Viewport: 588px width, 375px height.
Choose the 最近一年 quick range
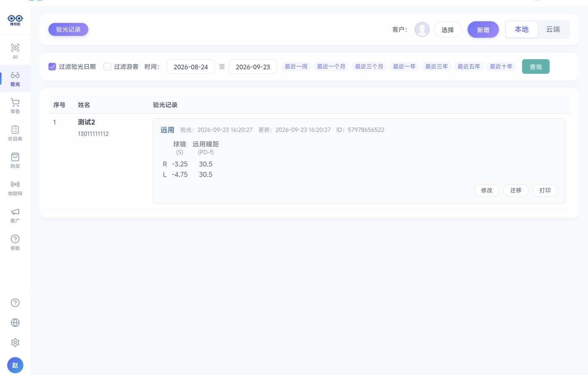pyautogui.click(x=404, y=66)
